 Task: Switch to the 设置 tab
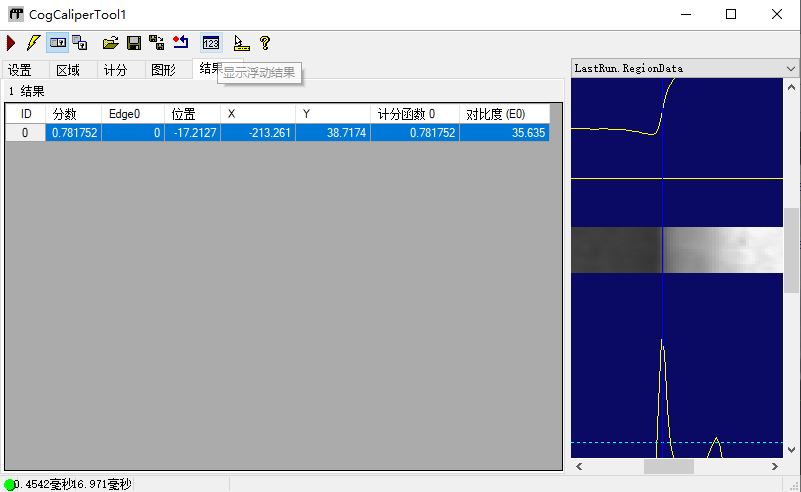20,70
